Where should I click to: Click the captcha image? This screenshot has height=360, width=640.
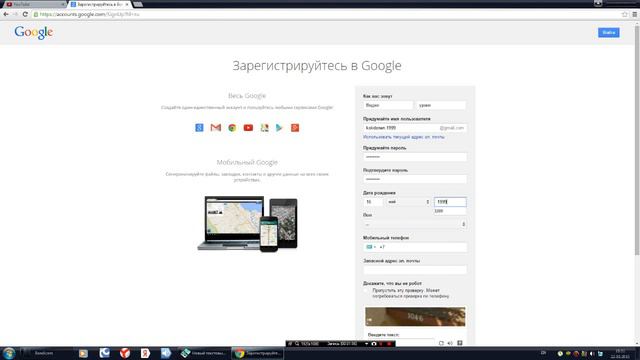[x=415, y=317]
